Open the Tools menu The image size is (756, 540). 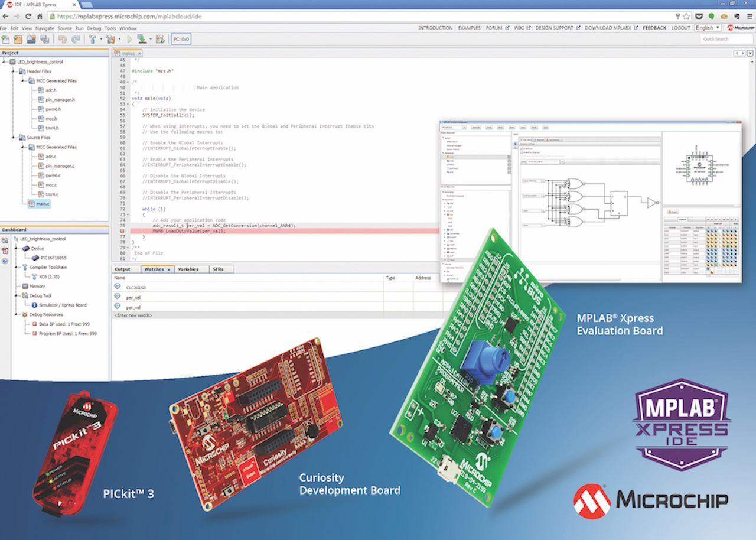click(x=110, y=28)
